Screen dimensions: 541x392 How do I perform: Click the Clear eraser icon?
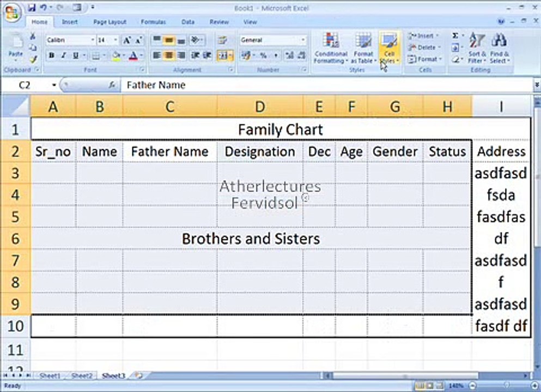(455, 59)
